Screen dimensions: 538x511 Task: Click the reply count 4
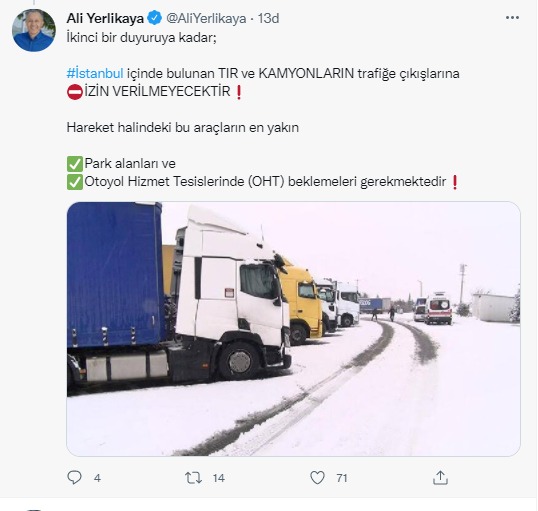[x=97, y=478]
